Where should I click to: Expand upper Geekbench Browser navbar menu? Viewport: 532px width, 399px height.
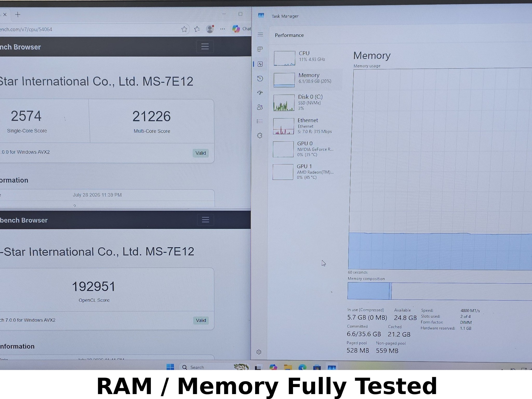[x=205, y=46]
